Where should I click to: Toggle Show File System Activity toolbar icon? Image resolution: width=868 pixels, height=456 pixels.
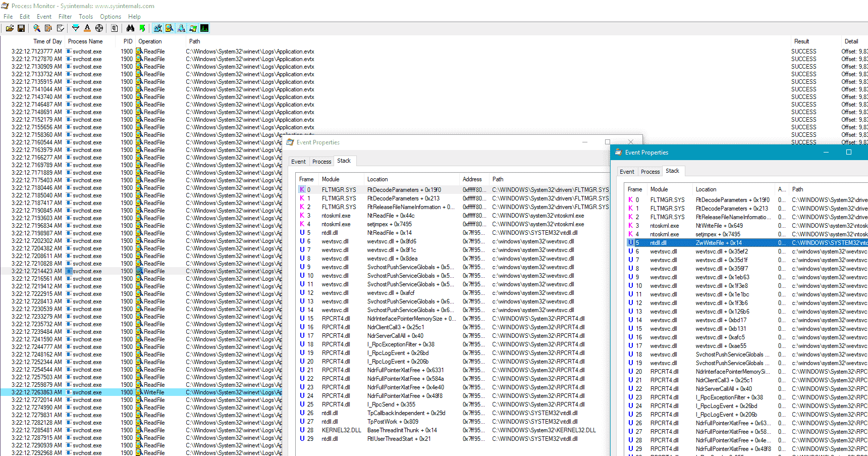[x=170, y=28]
